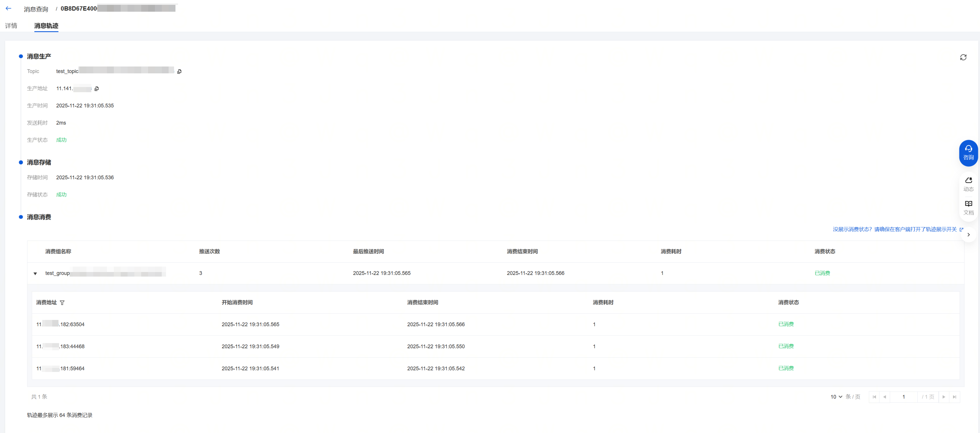Collapse the test_group row
The height and width of the screenshot is (433, 980).
point(35,273)
